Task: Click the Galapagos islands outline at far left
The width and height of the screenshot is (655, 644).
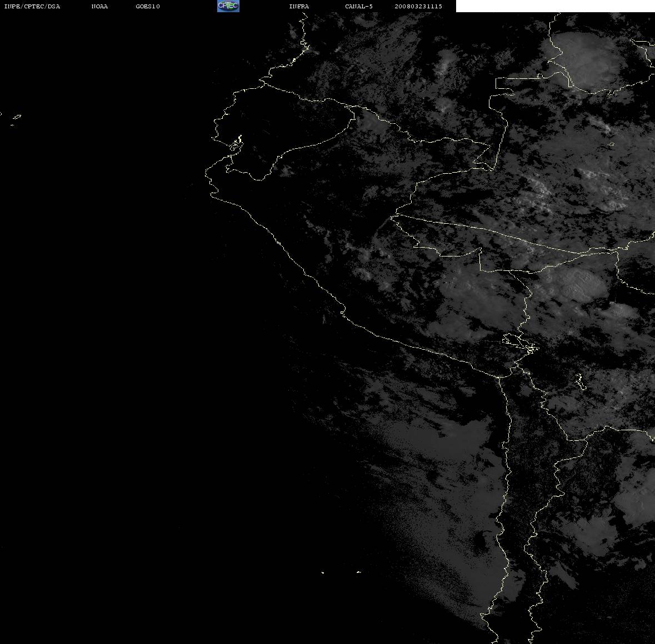Action: [x=16, y=119]
